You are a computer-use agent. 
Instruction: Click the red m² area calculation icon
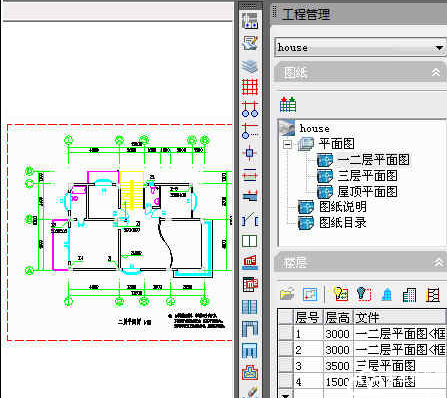(x=250, y=262)
